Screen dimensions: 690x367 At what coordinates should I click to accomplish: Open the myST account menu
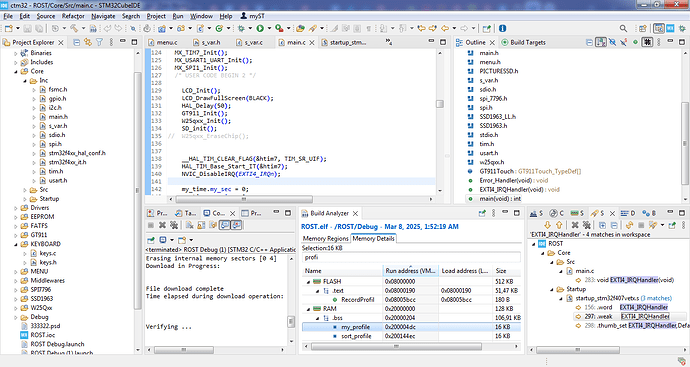click(253, 16)
